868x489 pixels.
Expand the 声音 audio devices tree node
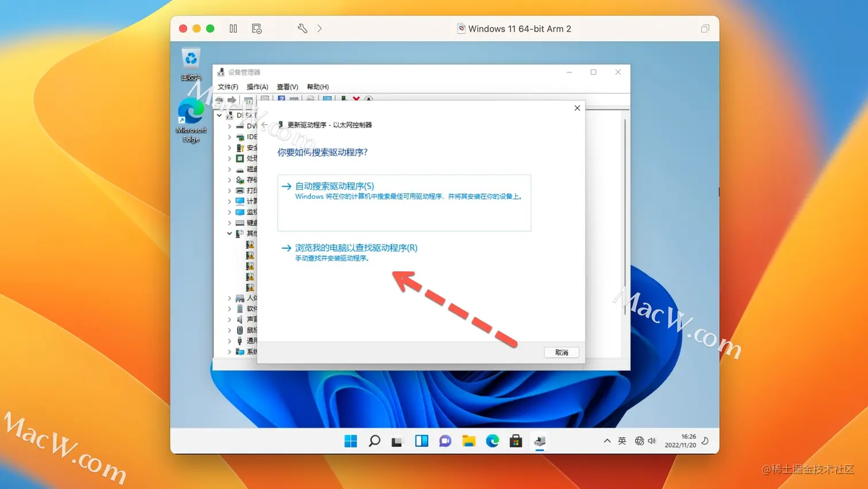(230, 319)
